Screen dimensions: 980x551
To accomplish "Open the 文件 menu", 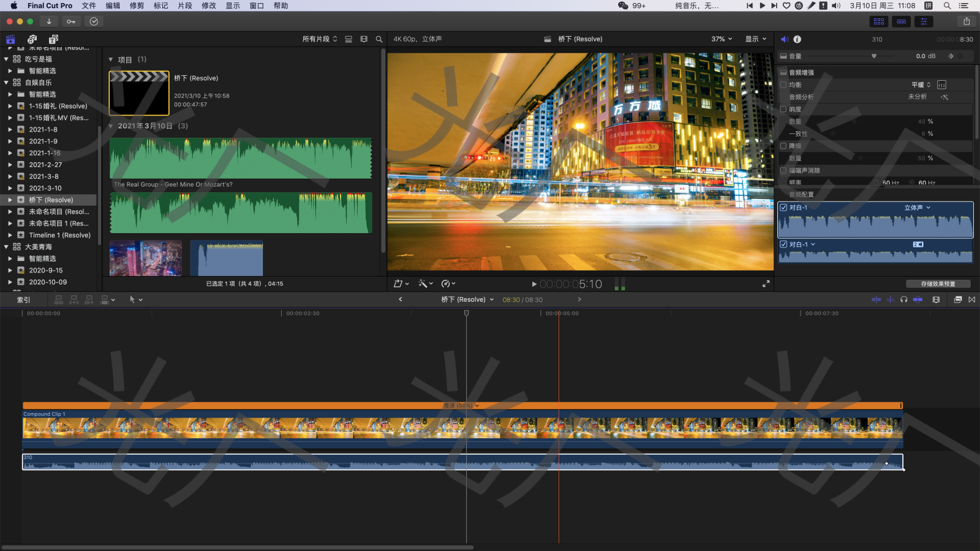I will pos(89,6).
